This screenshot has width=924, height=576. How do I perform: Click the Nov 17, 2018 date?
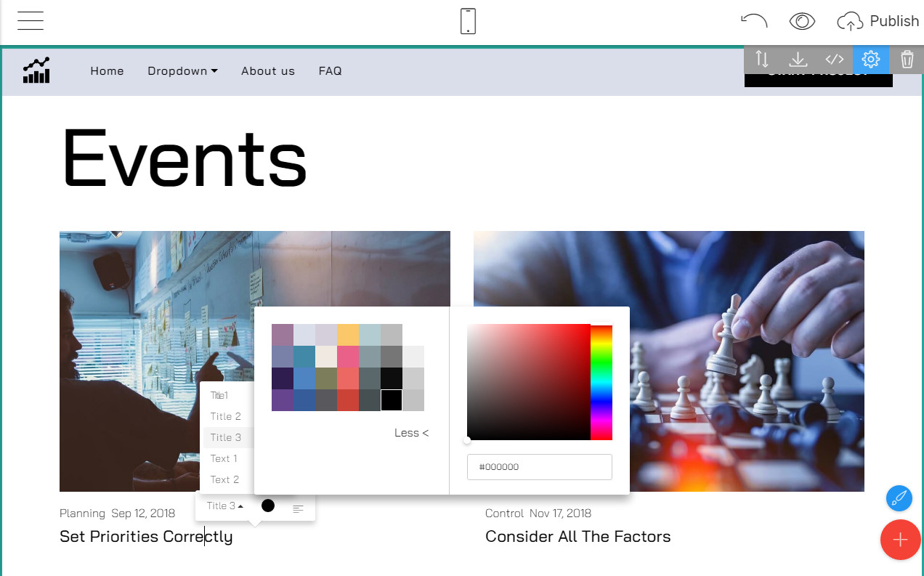coord(560,514)
